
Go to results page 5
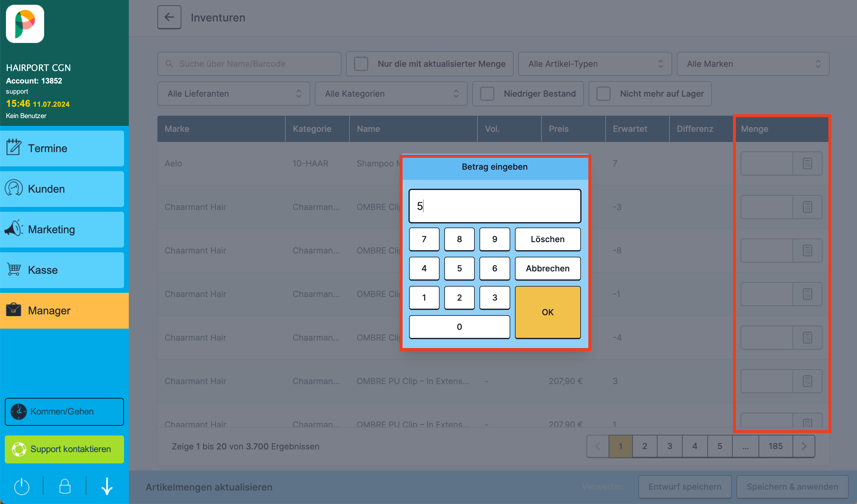pyautogui.click(x=720, y=446)
